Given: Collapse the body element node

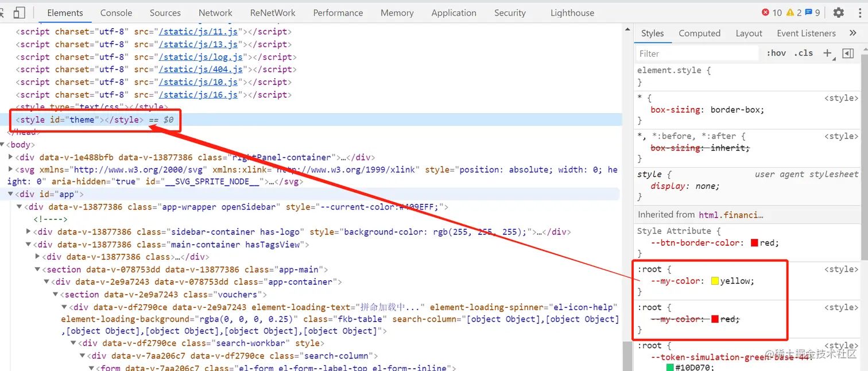Looking at the screenshot, I should tap(3, 145).
